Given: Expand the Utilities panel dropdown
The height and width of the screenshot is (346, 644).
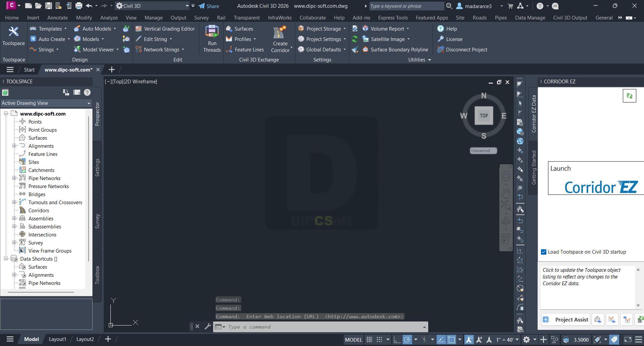Looking at the screenshot, I should tap(419, 60).
